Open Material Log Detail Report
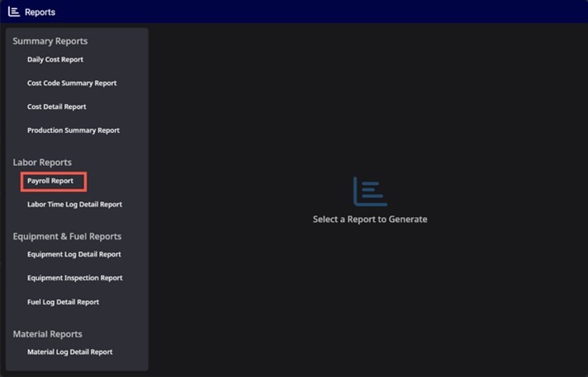The image size is (588, 377). (69, 352)
